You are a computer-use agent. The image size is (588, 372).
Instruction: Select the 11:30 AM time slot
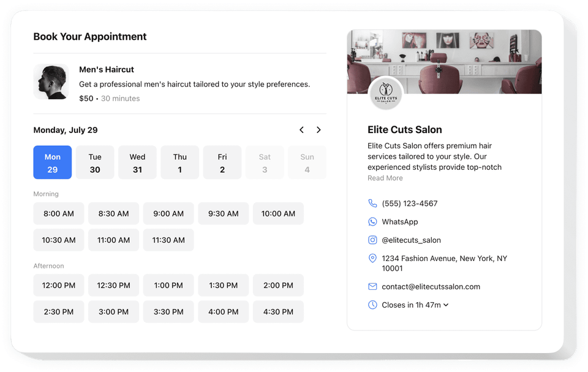pos(168,240)
